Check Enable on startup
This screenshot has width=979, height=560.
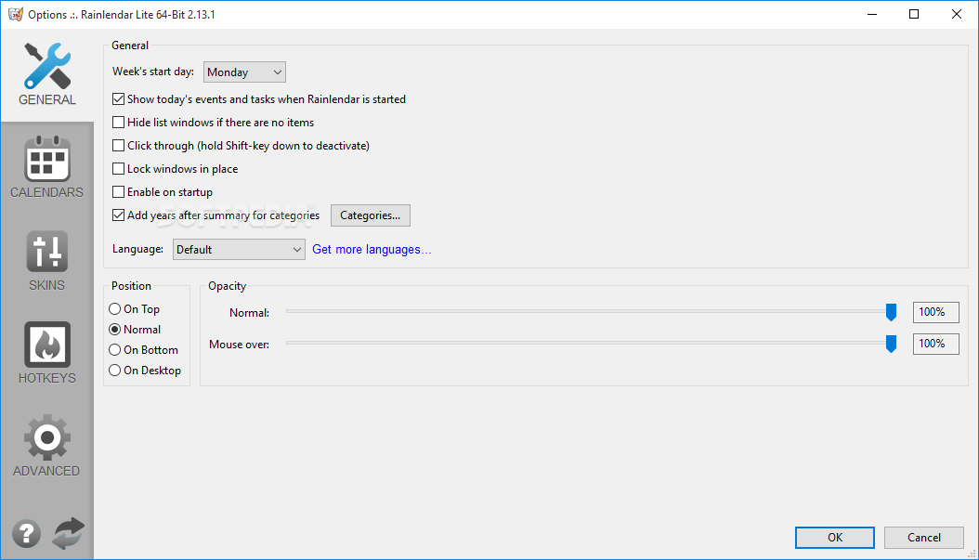163,191
